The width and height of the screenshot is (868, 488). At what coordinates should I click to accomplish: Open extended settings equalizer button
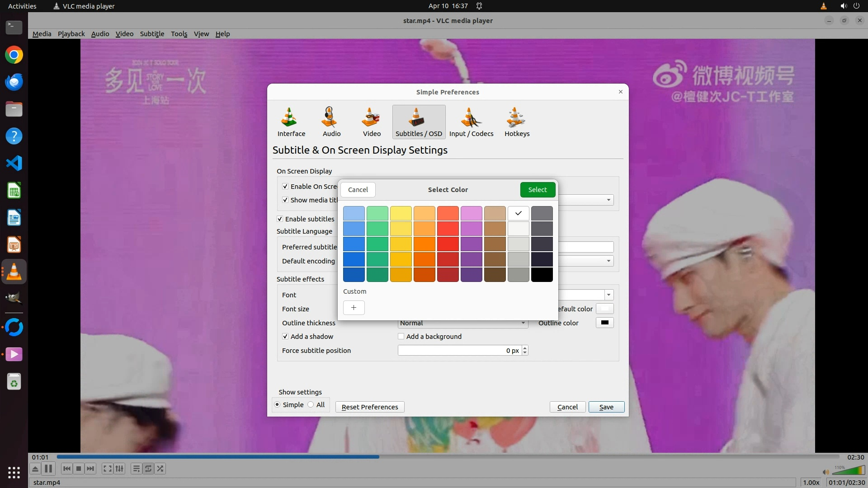(119, 469)
